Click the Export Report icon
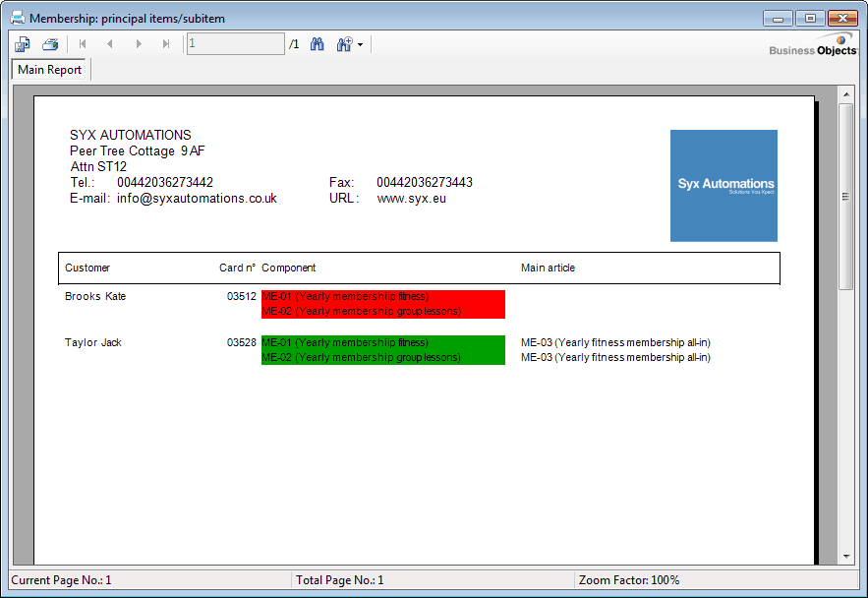 23,44
